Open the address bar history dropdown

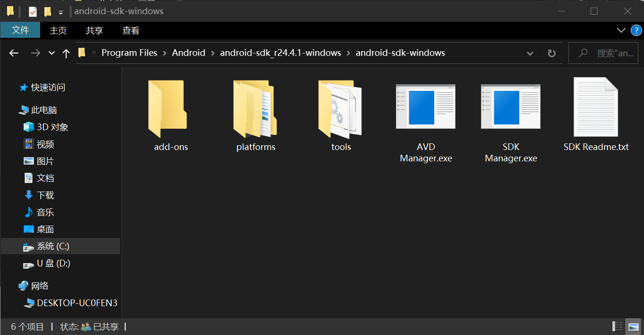point(530,53)
